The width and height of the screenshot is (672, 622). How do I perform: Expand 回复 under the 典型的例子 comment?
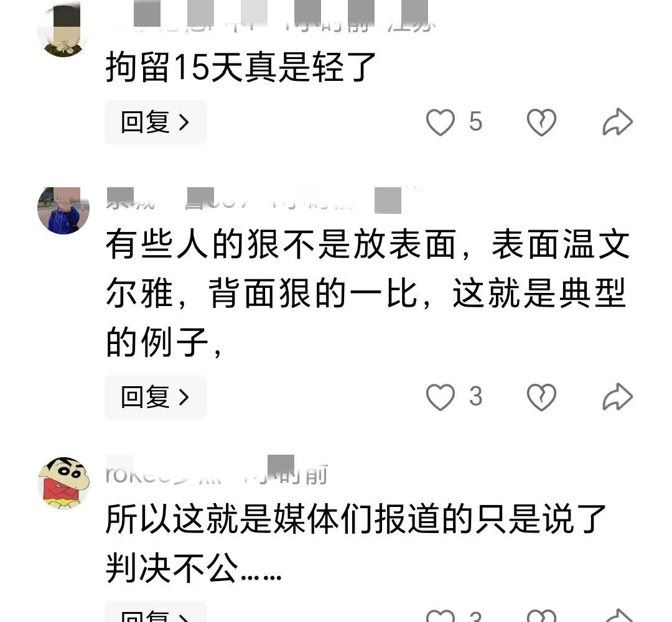point(156,397)
